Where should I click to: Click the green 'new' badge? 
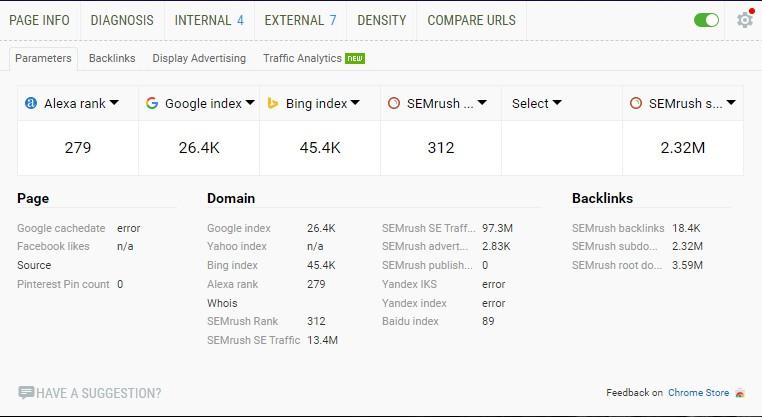pyautogui.click(x=355, y=58)
